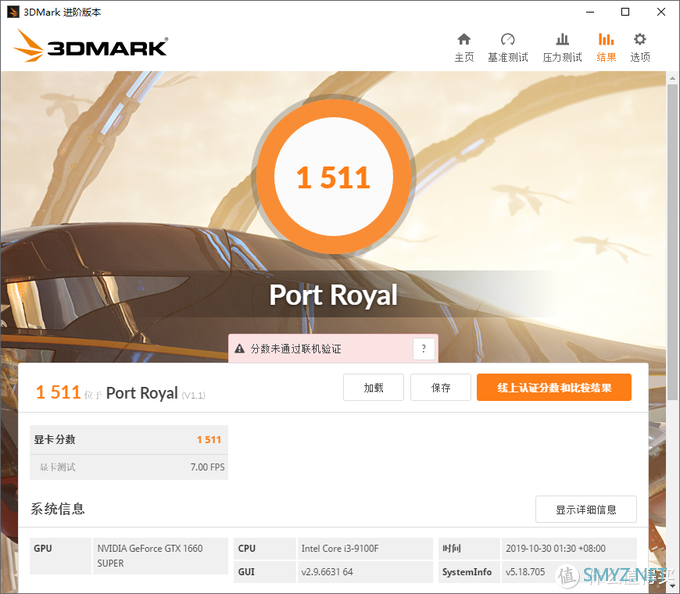Image resolution: width=680 pixels, height=594 pixels.
Task: Click the 7.00 FPS graphics test value
Action: pos(207,467)
